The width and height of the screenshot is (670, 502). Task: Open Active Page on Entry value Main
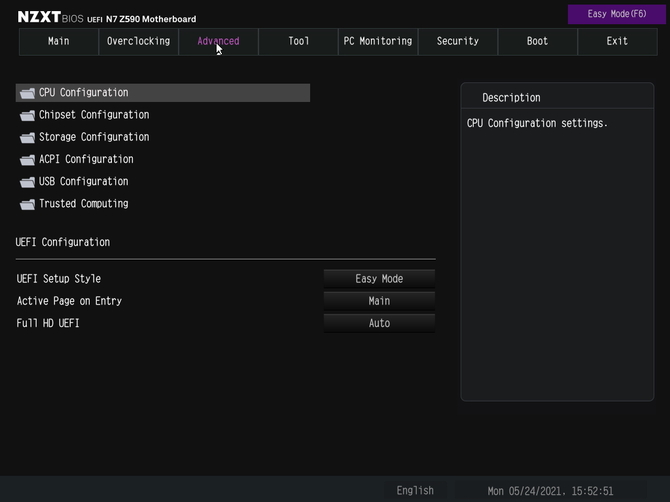coord(379,301)
